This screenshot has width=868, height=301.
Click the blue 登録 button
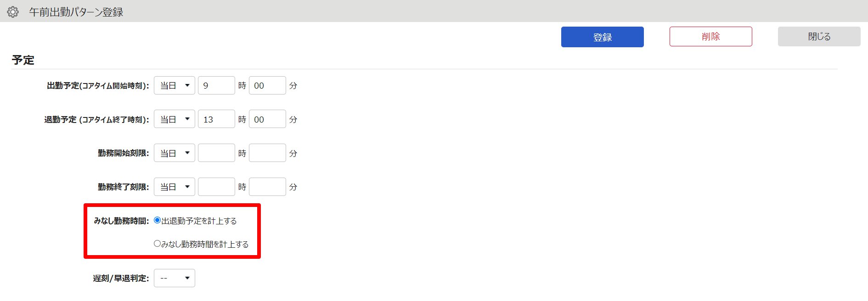(x=602, y=37)
